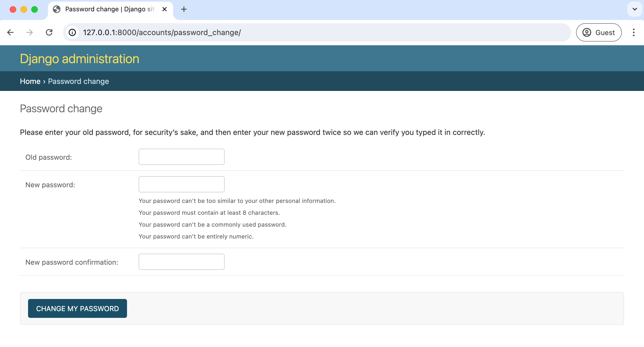The height and width of the screenshot is (347, 644).
Task: Select the Password change browser tab
Action: click(x=111, y=10)
